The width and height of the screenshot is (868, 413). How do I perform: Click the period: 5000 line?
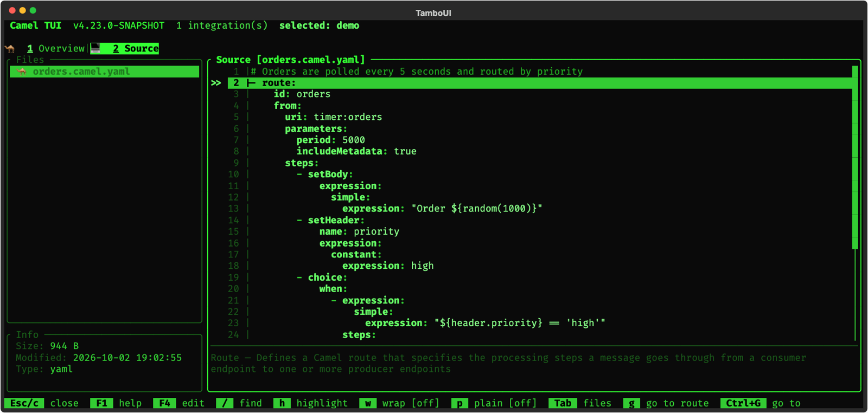(330, 140)
